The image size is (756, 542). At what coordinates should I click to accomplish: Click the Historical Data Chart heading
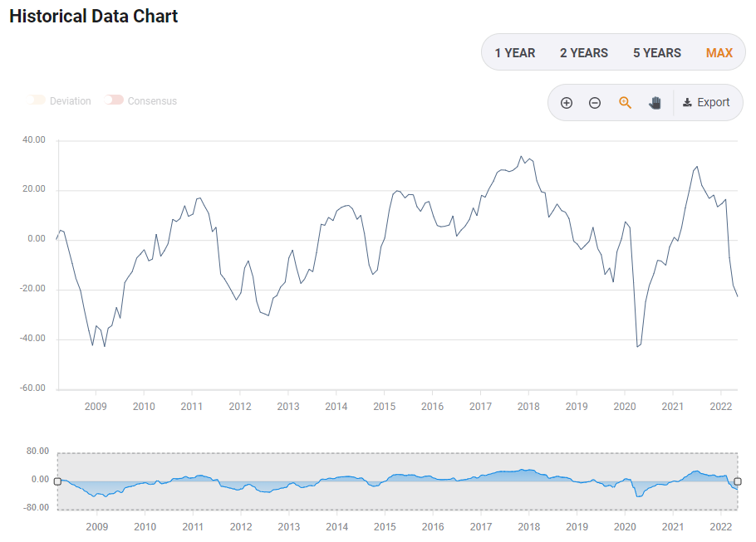click(x=94, y=17)
